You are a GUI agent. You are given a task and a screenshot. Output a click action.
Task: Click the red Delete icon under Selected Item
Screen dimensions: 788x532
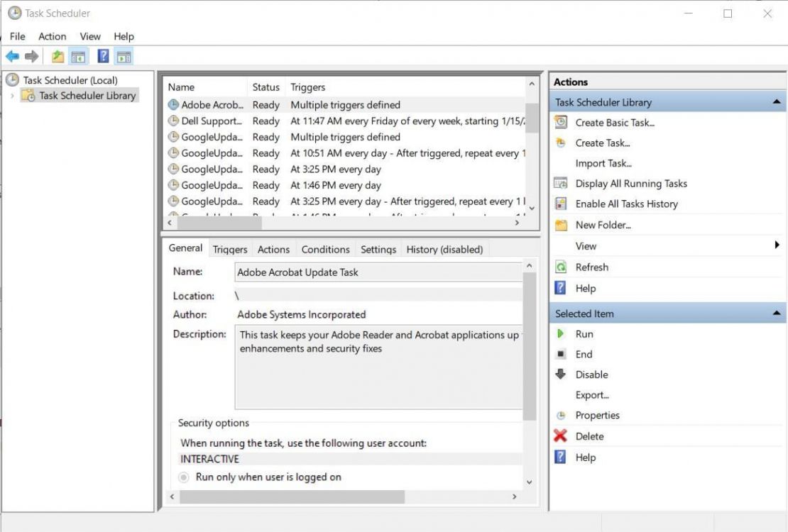(561, 436)
